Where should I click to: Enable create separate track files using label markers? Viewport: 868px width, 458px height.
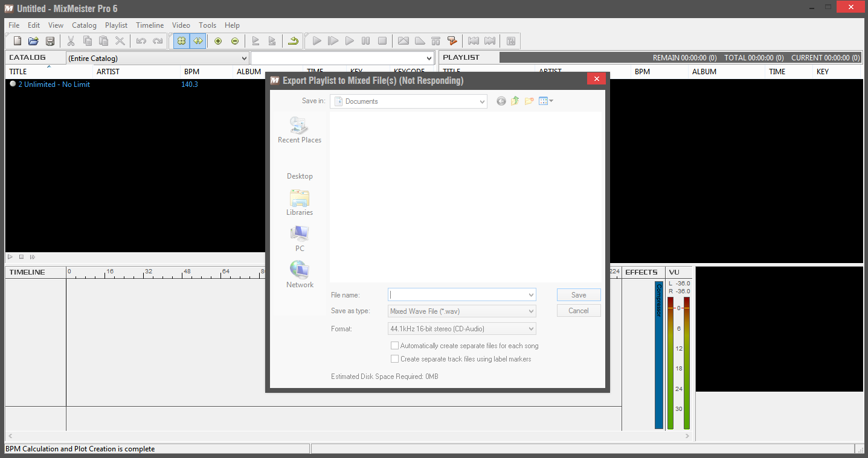point(395,359)
